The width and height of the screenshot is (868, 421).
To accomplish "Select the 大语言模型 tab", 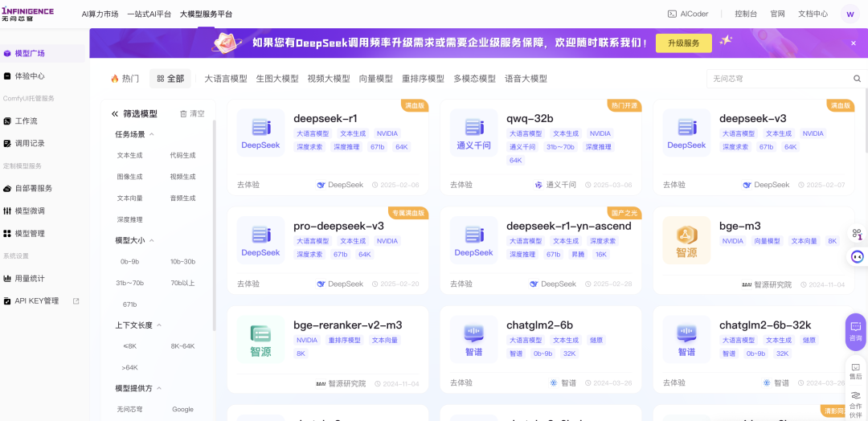I will click(x=226, y=79).
